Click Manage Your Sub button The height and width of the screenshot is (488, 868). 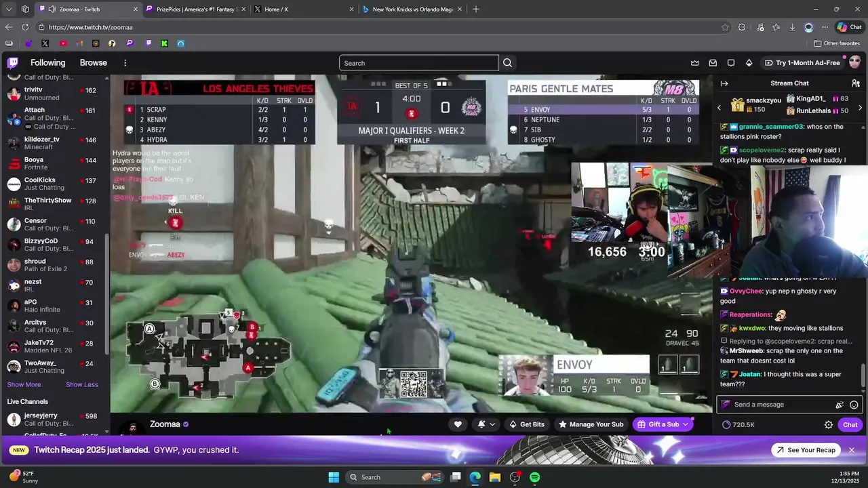tap(591, 424)
